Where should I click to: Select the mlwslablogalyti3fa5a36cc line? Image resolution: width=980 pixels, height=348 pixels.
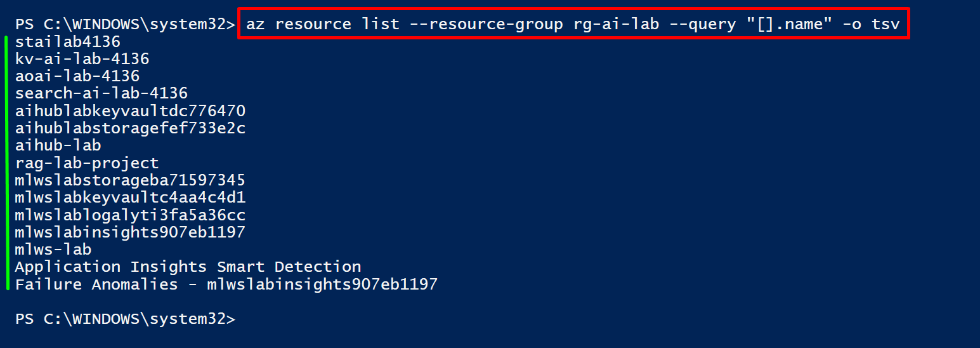130,215
